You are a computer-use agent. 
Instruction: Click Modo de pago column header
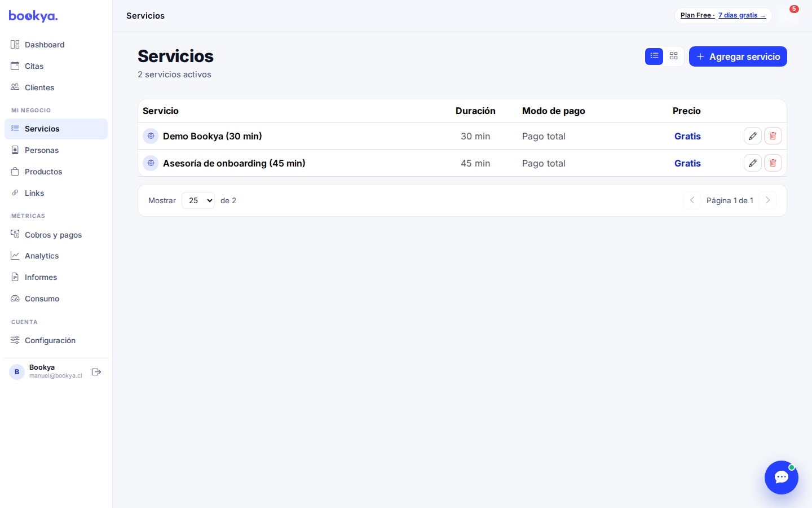pyautogui.click(x=554, y=111)
